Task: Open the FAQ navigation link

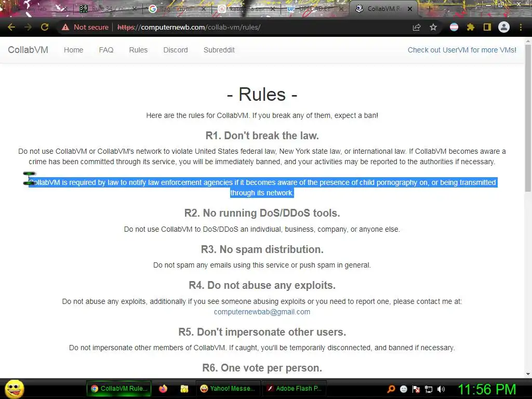Action: [106, 50]
